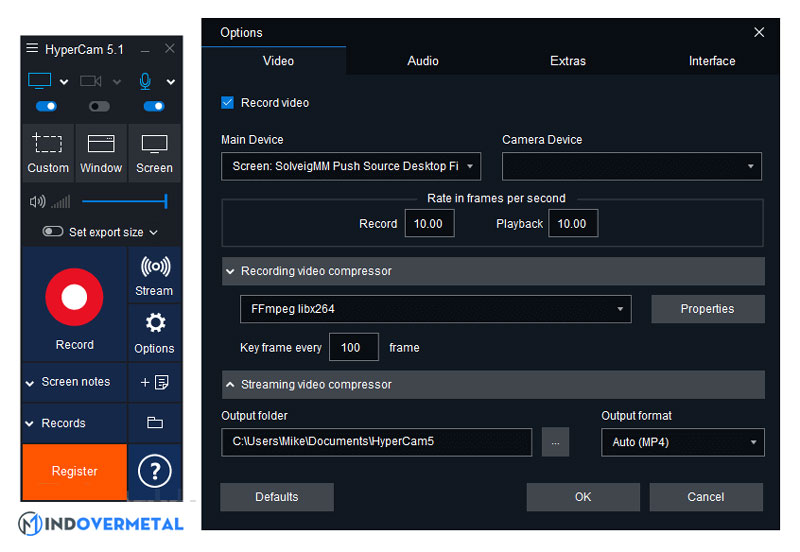800x552 pixels.
Task: Uncheck the Record video checkbox
Action: (x=228, y=103)
